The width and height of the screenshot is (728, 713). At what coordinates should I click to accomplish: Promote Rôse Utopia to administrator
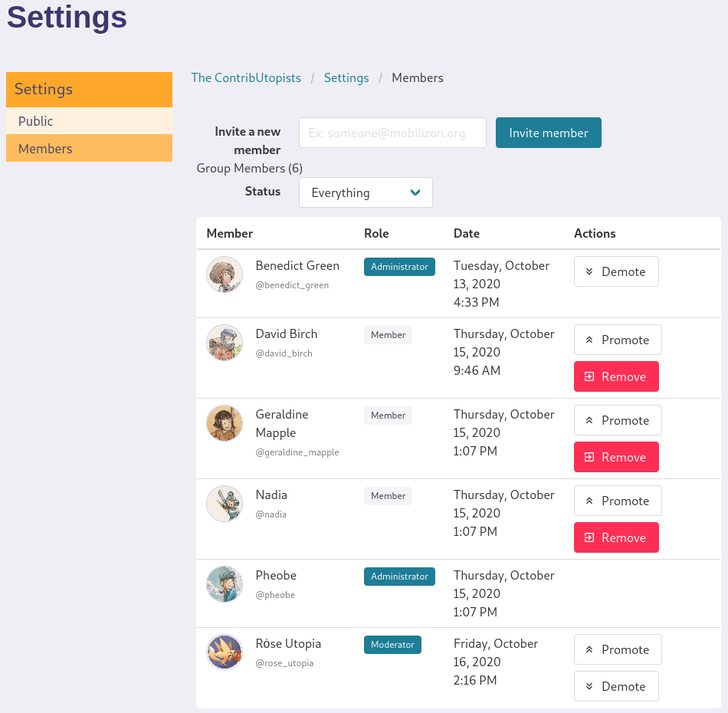618,649
